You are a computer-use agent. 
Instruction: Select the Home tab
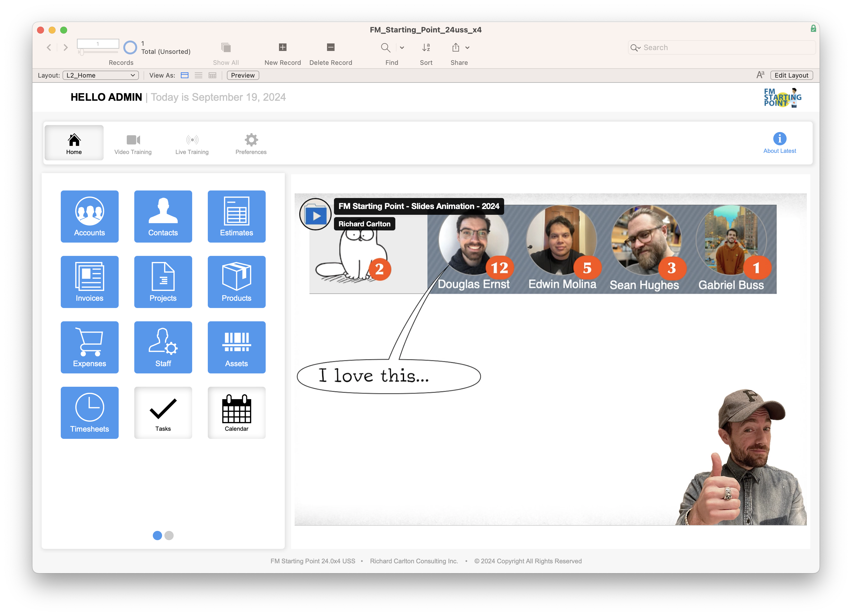point(74,143)
